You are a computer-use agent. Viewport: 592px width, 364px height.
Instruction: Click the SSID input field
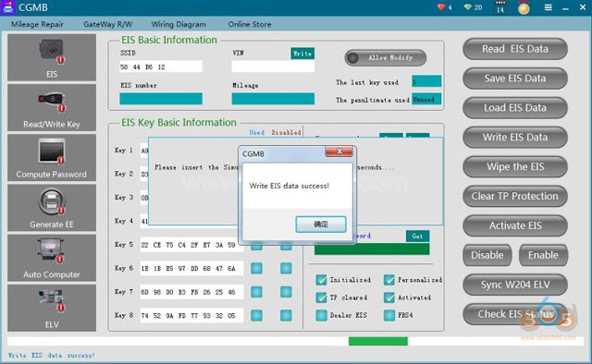pyautogui.click(x=161, y=67)
